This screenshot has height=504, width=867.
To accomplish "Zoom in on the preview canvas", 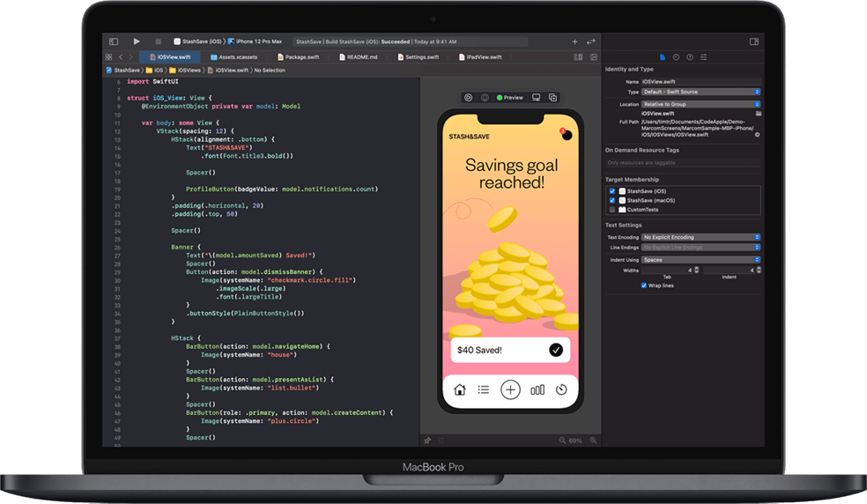I will click(595, 440).
